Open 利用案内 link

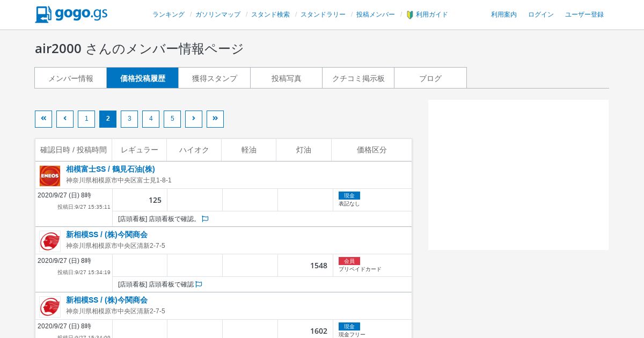tap(504, 15)
